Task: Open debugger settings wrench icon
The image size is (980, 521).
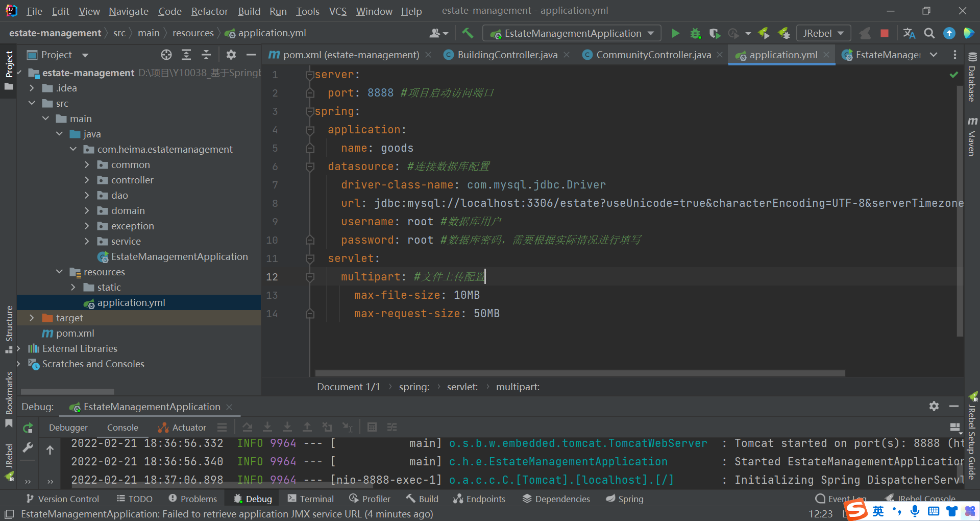Action: [x=28, y=448]
